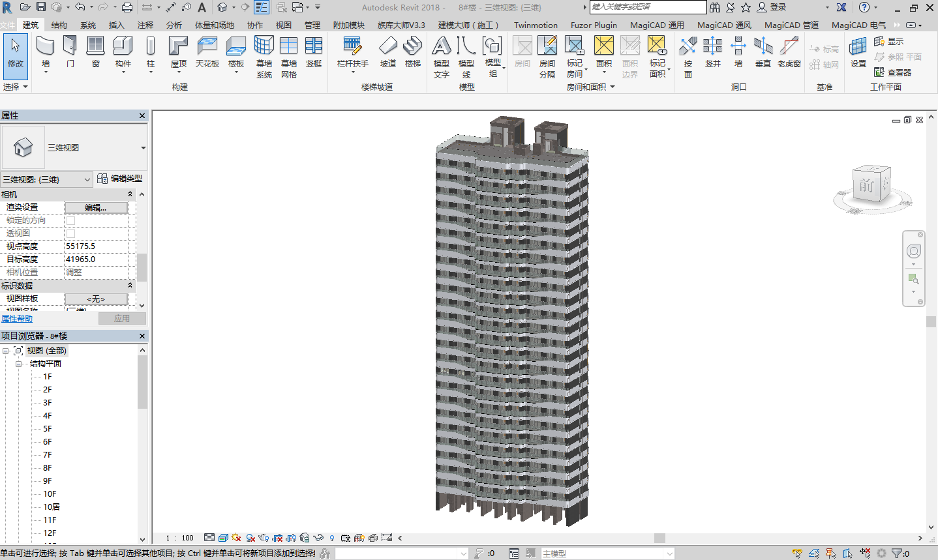Collapse the Camera (相机) property group
The height and width of the screenshot is (560, 938).
click(130, 194)
